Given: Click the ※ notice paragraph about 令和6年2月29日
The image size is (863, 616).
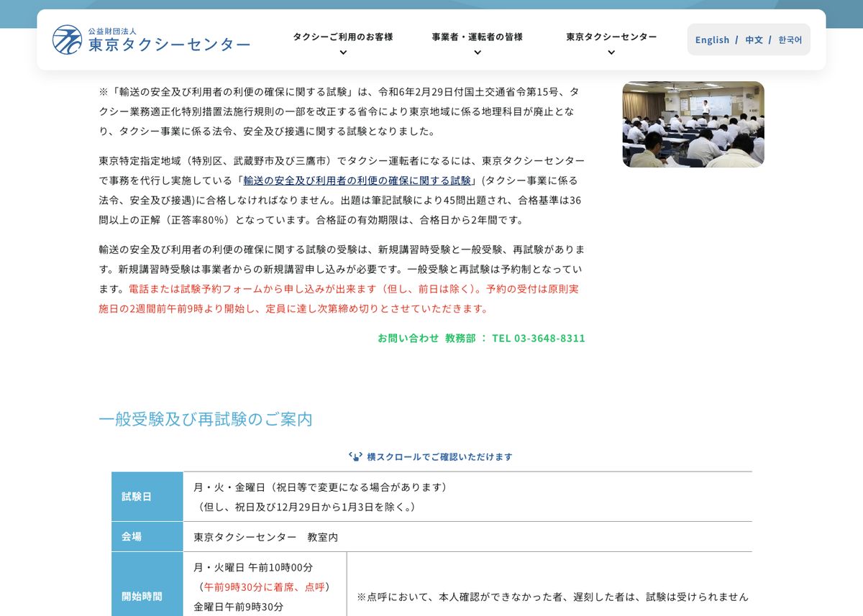Looking at the screenshot, I should point(339,111).
